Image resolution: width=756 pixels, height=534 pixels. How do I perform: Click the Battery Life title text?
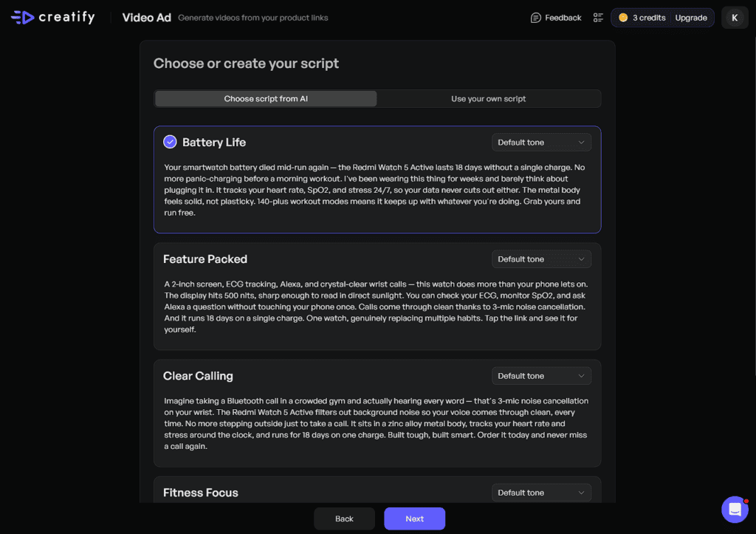213,143
